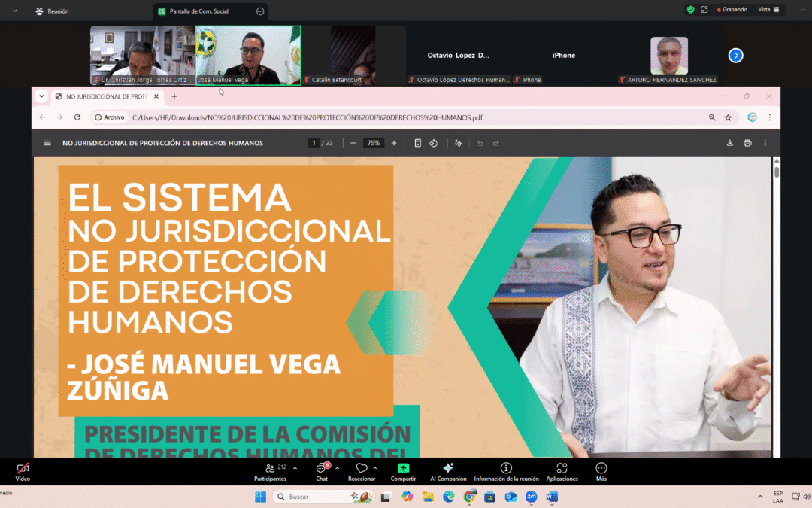The image size is (812, 508).
Task: Bookmark this page with the star icon
Action: (x=728, y=117)
